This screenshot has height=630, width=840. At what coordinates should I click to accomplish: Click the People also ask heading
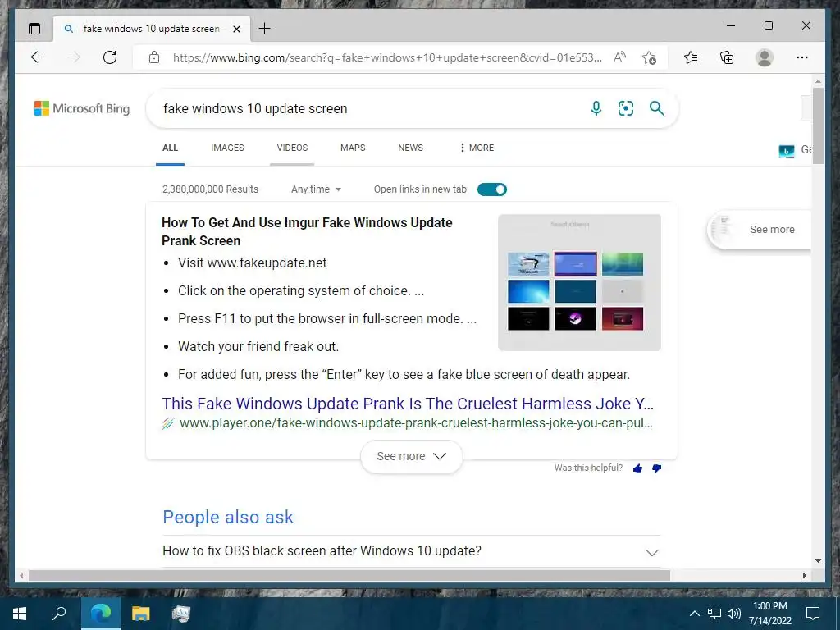[x=228, y=517]
